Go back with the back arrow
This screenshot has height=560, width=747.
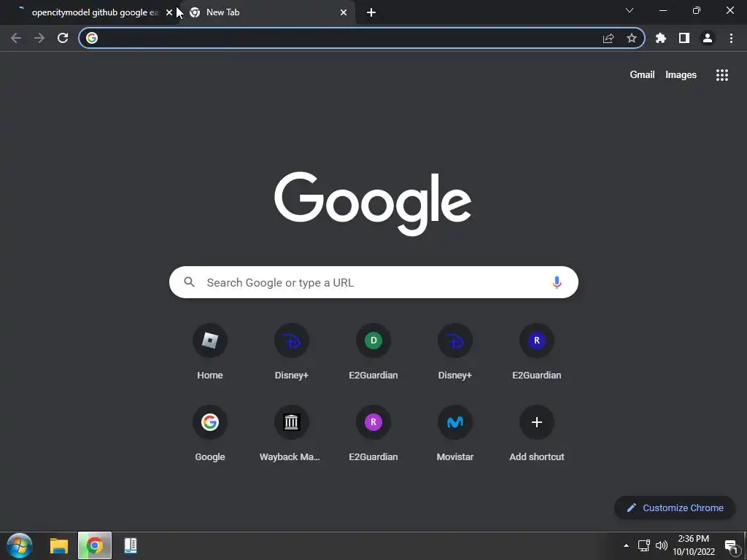16,38
